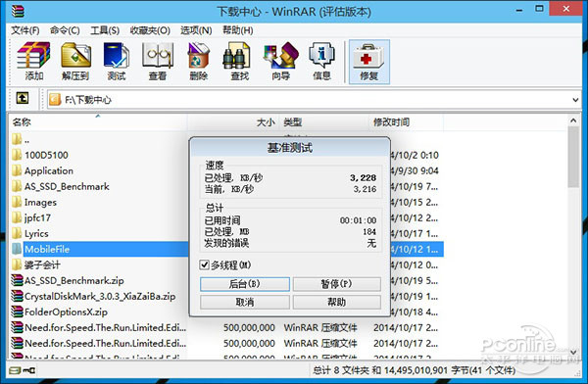This screenshot has height=384, width=588.
Task: Select the first Need.for.Speed 500,000,000 archive row
Action: tap(226, 327)
